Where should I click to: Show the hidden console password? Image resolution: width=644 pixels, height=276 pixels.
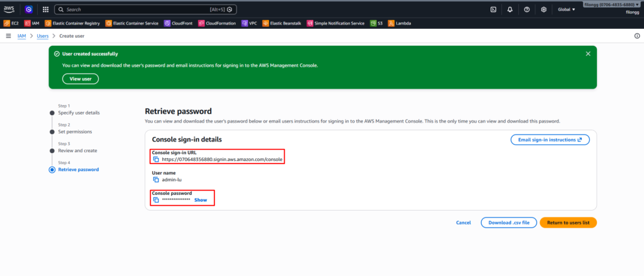[201, 200]
